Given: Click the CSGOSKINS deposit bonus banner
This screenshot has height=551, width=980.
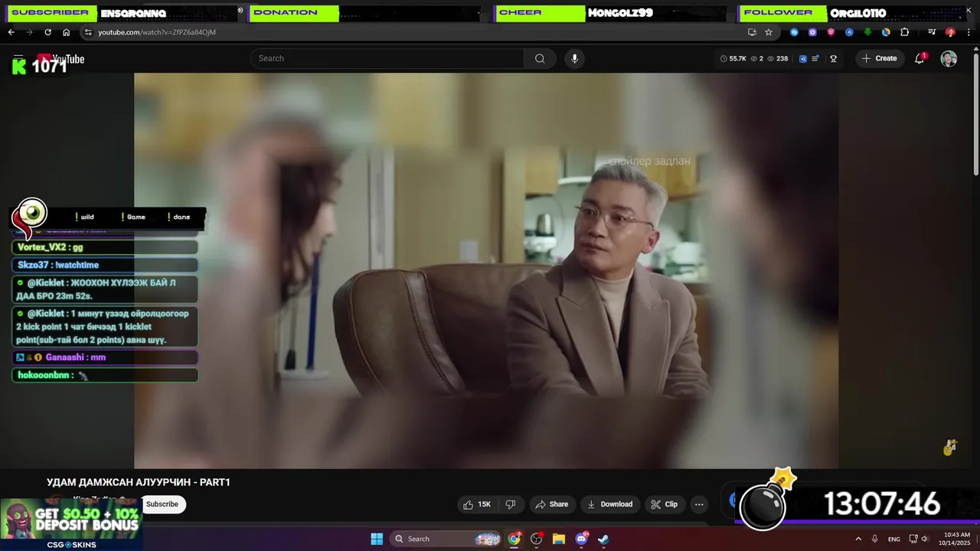Looking at the screenshot, I should pyautogui.click(x=70, y=524).
